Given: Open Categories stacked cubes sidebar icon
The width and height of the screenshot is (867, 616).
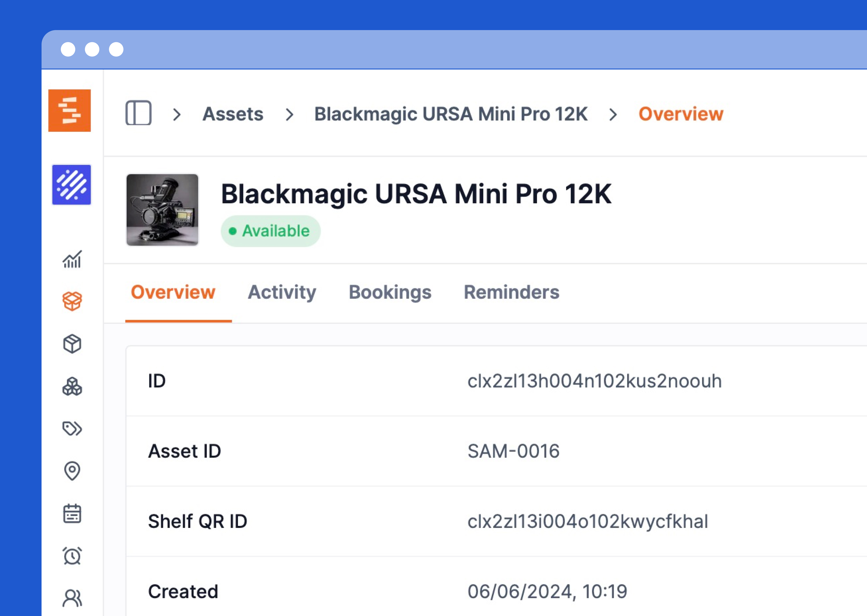Looking at the screenshot, I should pos(72,387).
